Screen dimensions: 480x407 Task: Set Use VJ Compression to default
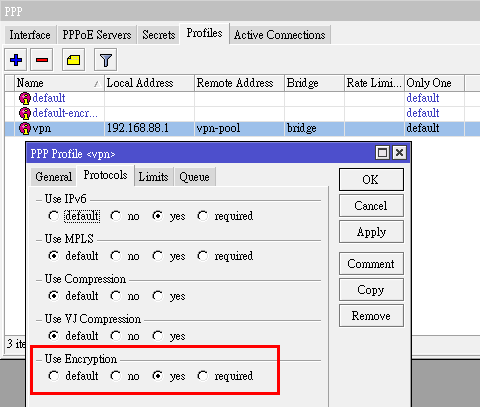53,336
